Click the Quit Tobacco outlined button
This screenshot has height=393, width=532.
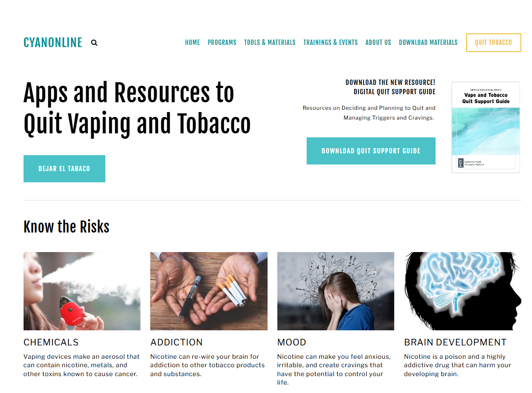(x=493, y=43)
